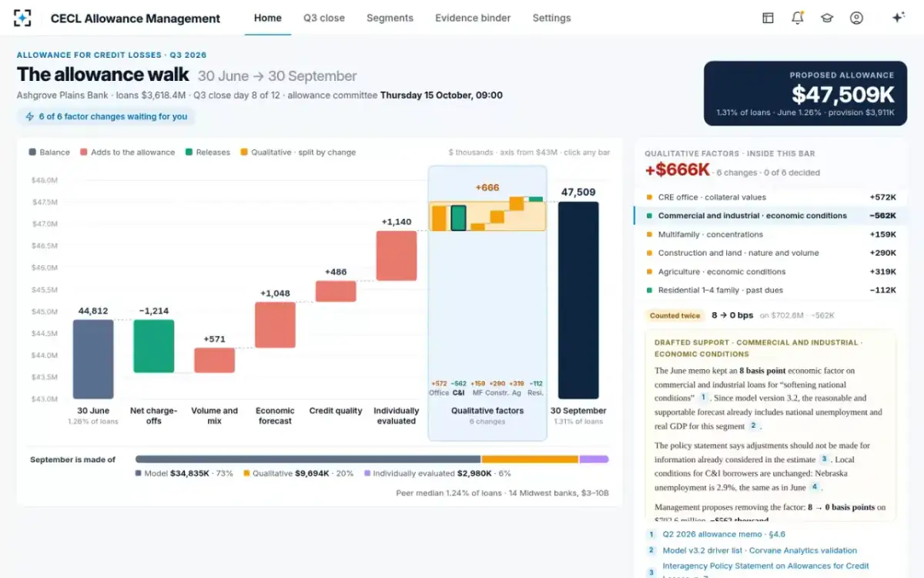Select Residential 1–4 family past dues row
Viewport: 924px width, 578px height.
tap(770, 291)
